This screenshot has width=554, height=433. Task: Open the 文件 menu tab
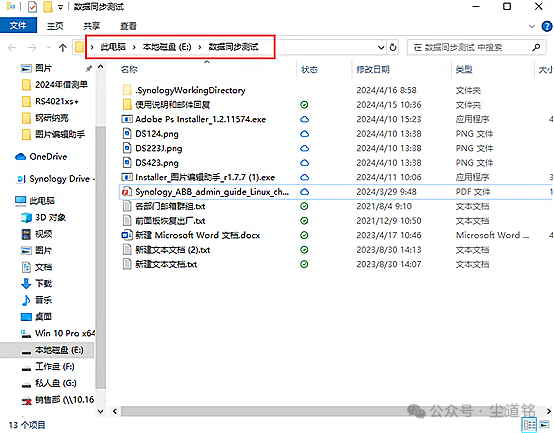(18, 25)
